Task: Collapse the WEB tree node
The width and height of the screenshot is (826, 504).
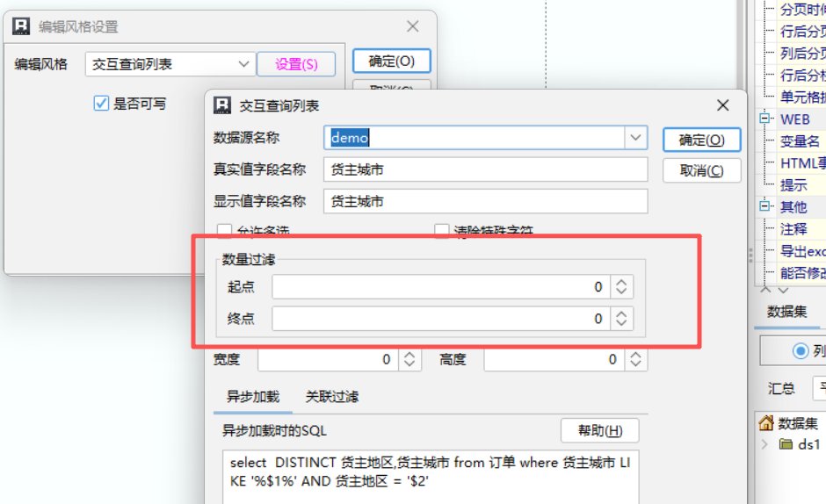Action: point(764,119)
